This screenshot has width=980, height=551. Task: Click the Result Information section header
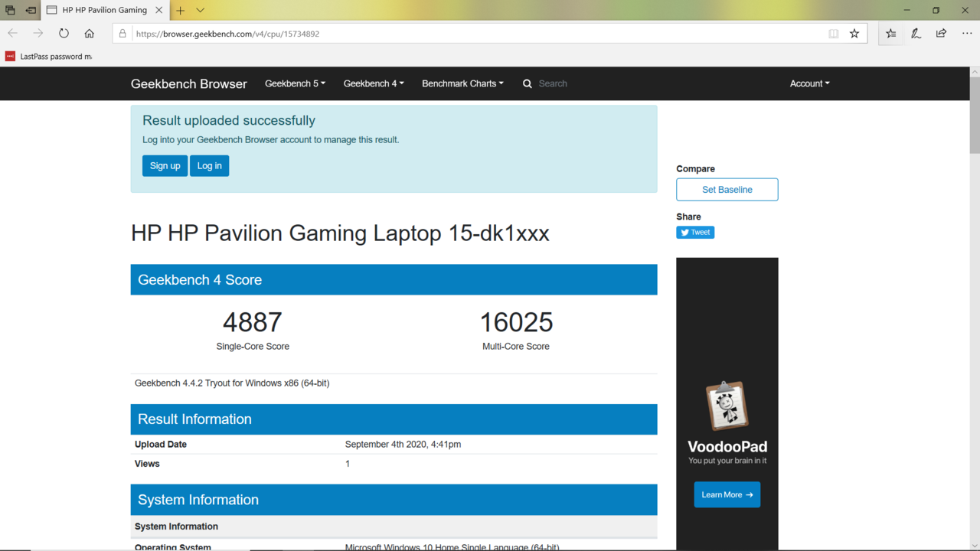pyautogui.click(x=394, y=419)
